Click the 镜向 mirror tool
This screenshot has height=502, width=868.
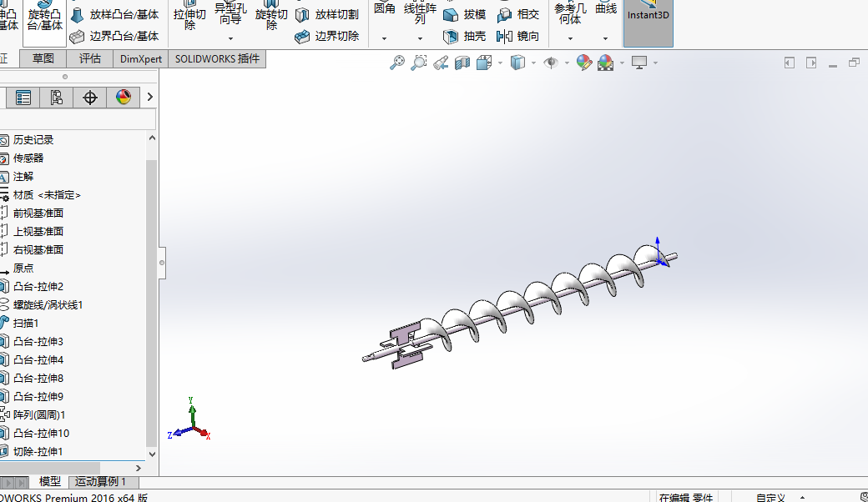pyautogui.click(x=518, y=36)
